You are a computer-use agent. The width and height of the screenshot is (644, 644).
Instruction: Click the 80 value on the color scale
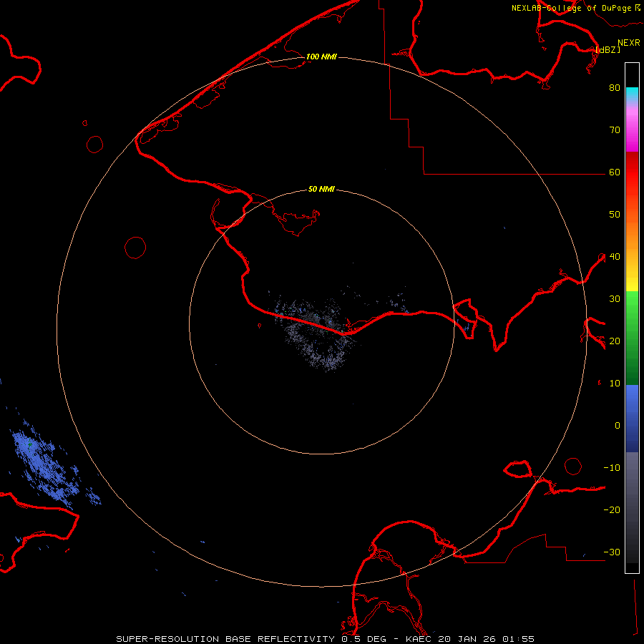click(615, 88)
